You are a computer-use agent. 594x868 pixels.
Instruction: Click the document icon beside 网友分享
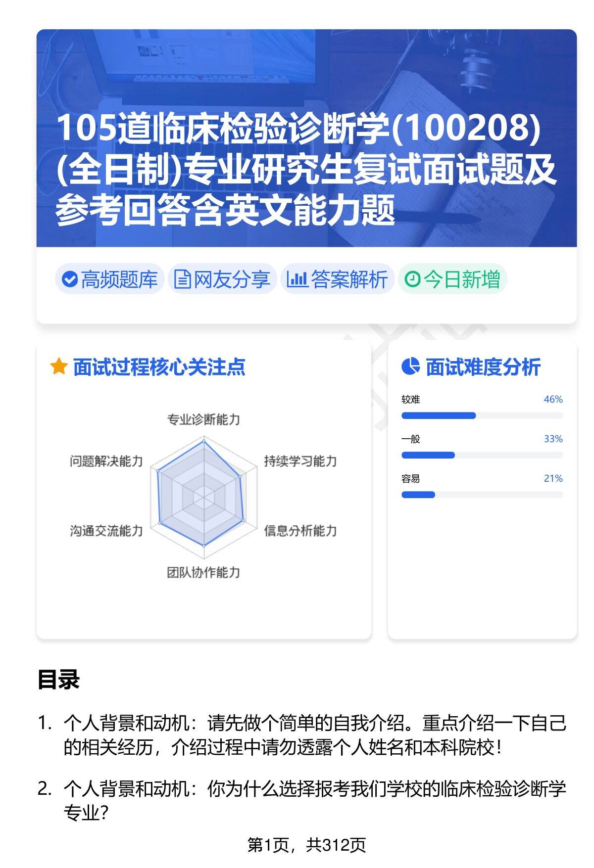182,279
